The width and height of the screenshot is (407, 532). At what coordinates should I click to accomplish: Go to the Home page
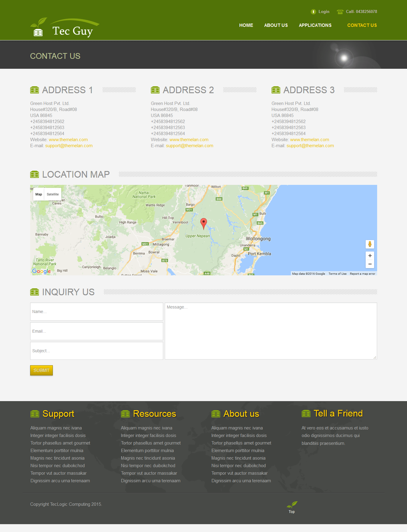click(246, 25)
